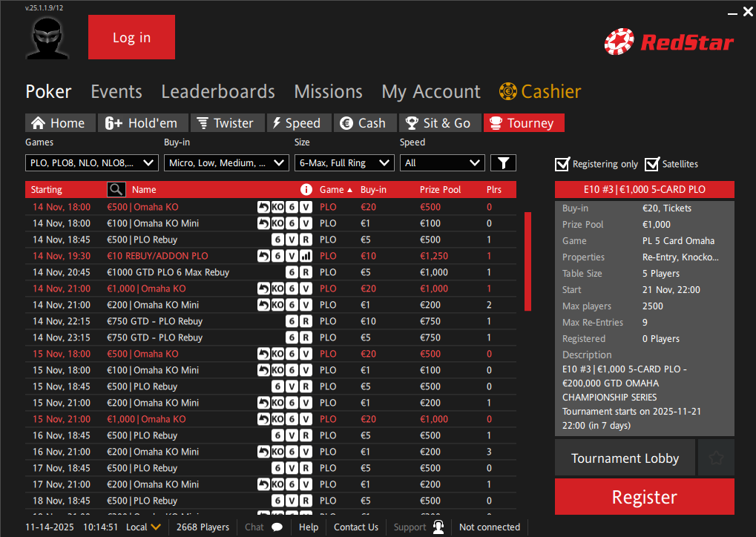
Task: Click the info icon in the Name column
Action: pos(306,190)
